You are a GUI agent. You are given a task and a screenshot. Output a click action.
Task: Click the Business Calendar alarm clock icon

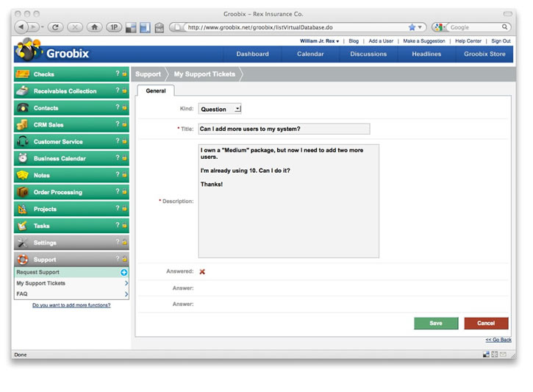coord(23,158)
